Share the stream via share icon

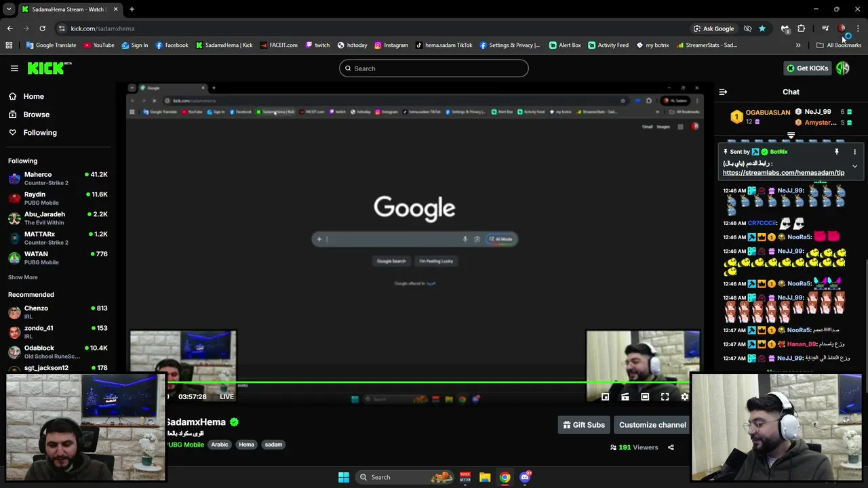coord(671,447)
